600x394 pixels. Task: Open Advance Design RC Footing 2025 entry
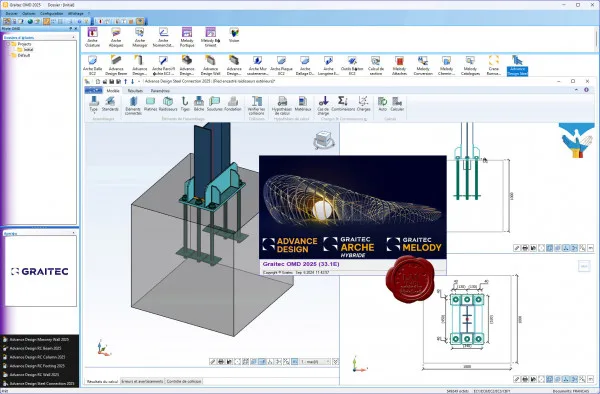pos(34,366)
